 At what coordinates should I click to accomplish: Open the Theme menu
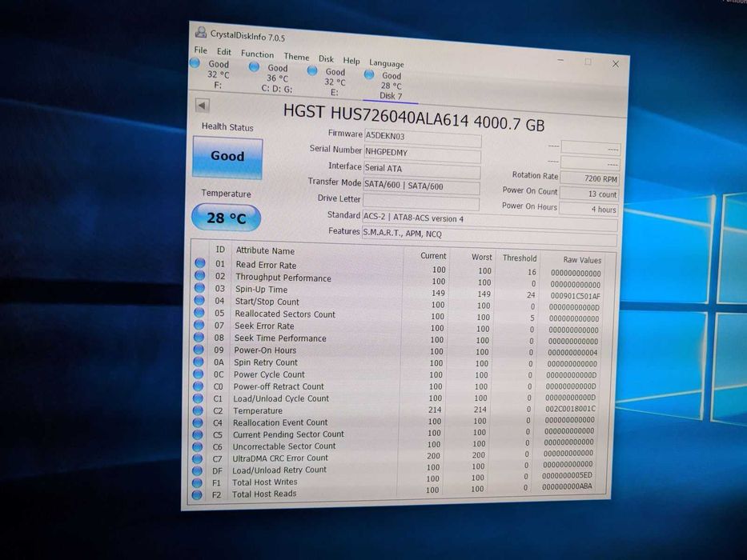click(x=296, y=57)
